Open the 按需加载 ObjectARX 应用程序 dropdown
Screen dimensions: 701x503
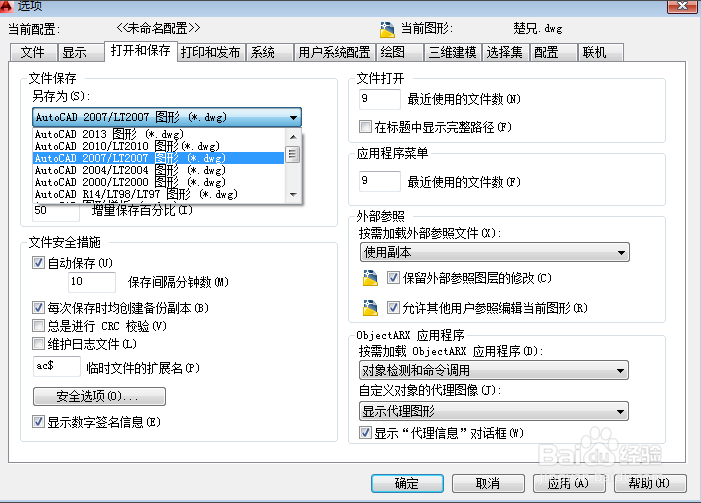[494, 370]
